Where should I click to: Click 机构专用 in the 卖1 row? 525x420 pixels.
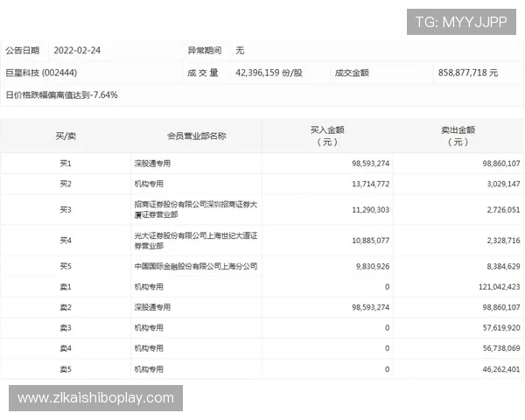(149, 287)
